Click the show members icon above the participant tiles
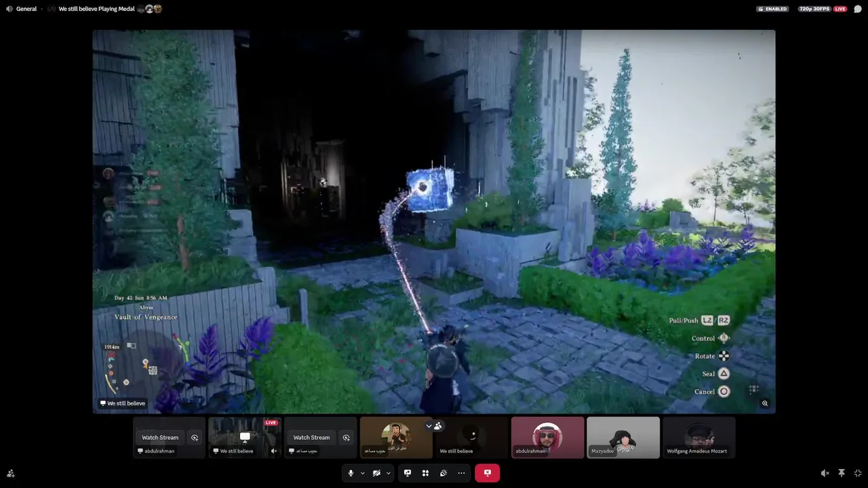The image size is (868, 488). coord(438,426)
